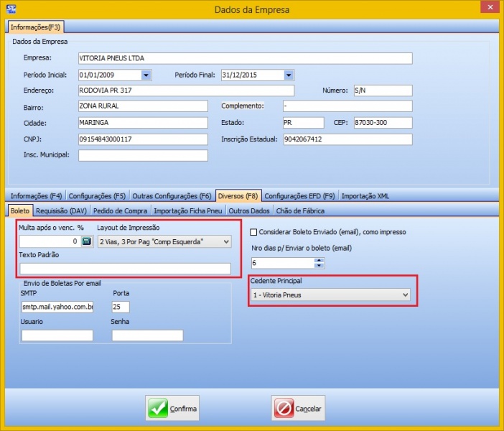Click the SMTP server input field

coord(57,307)
